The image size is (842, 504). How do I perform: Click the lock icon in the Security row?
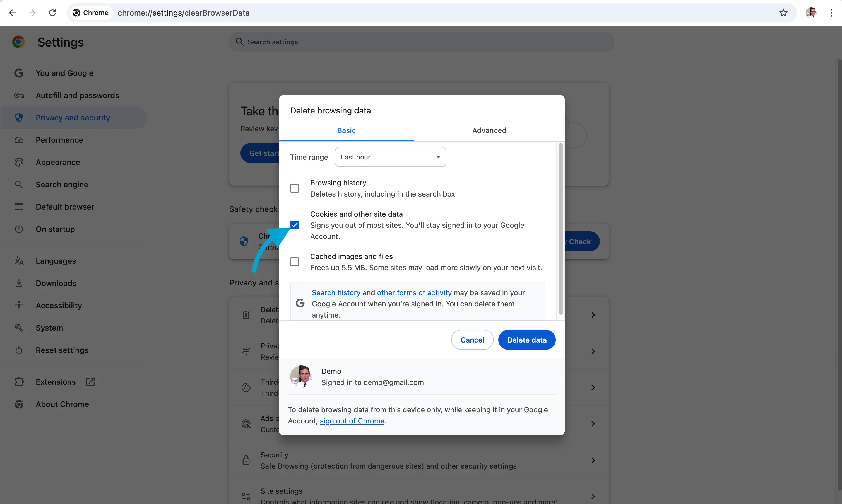click(x=246, y=460)
